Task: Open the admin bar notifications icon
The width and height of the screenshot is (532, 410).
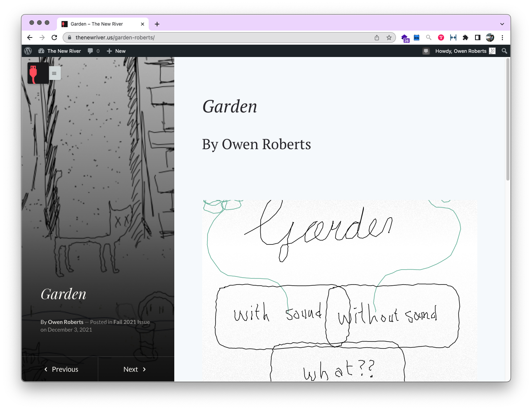Action: (426, 51)
